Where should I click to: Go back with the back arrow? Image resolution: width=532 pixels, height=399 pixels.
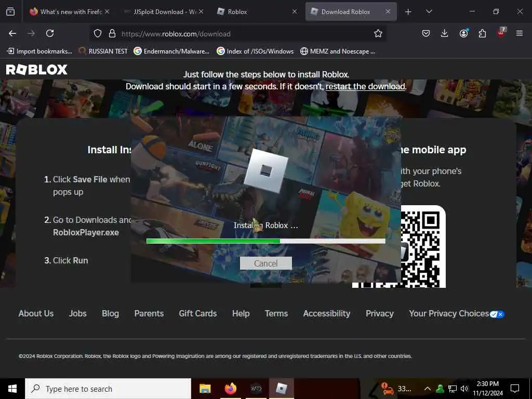pos(12,33)
